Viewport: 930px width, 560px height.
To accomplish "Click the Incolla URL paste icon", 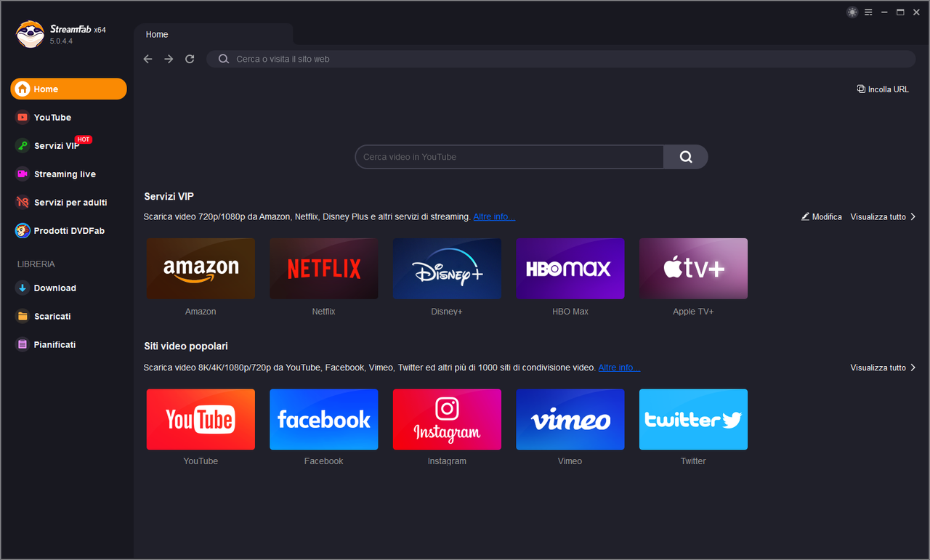I will (861, 89).
